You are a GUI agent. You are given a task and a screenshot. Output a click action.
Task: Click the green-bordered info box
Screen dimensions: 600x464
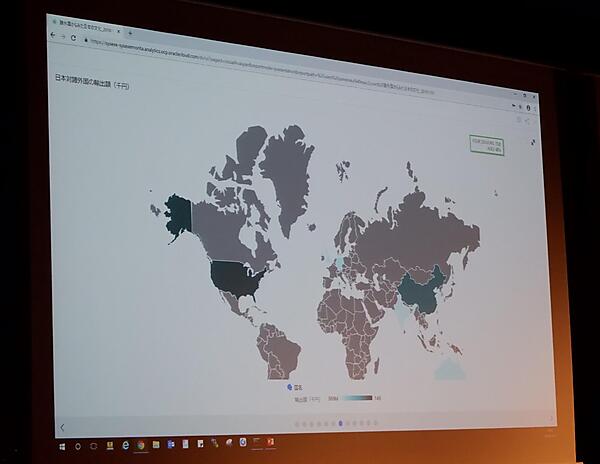[x=487, y=145]
